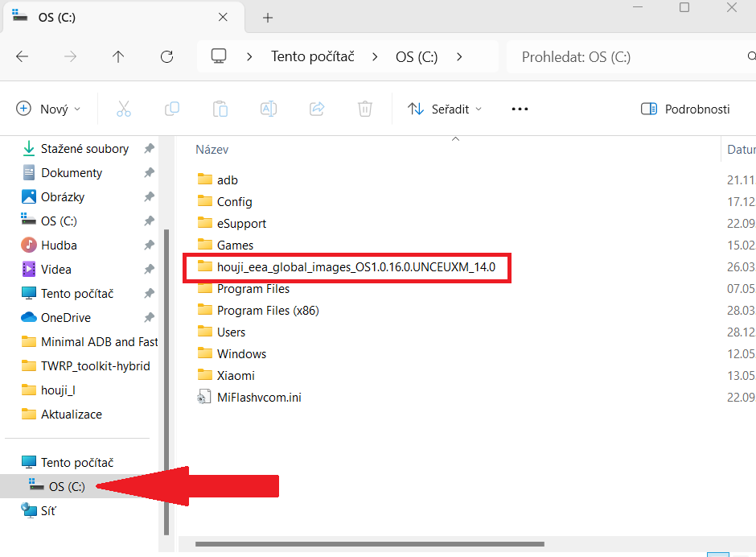The image size is (756, 557).
Task: Expand chevron after OS (C:) in address bar
Action: [x=459, y=56]
